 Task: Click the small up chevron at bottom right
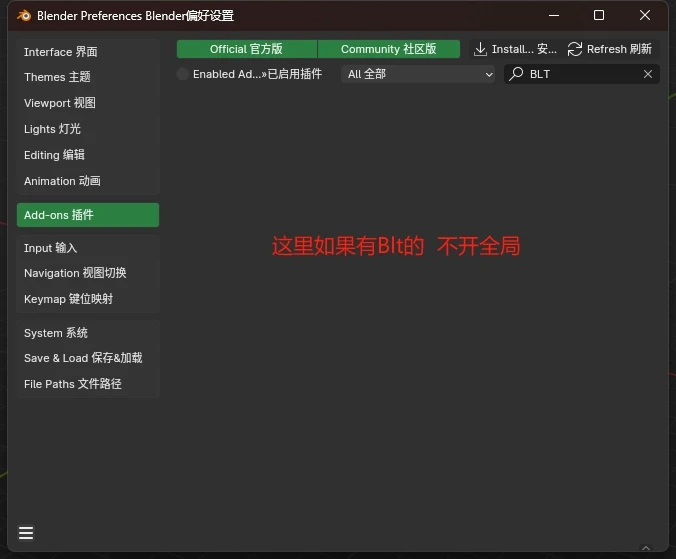[x=646, y=548]
